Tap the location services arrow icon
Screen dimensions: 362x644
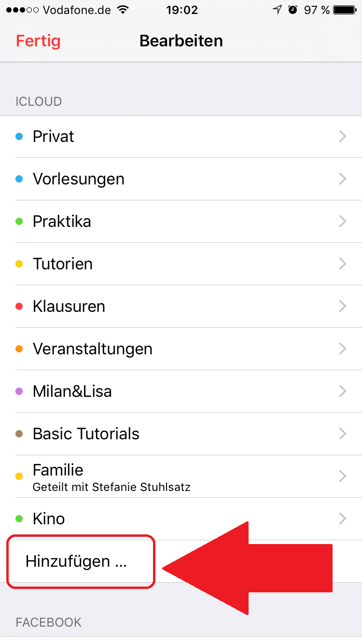click(277, 10)
